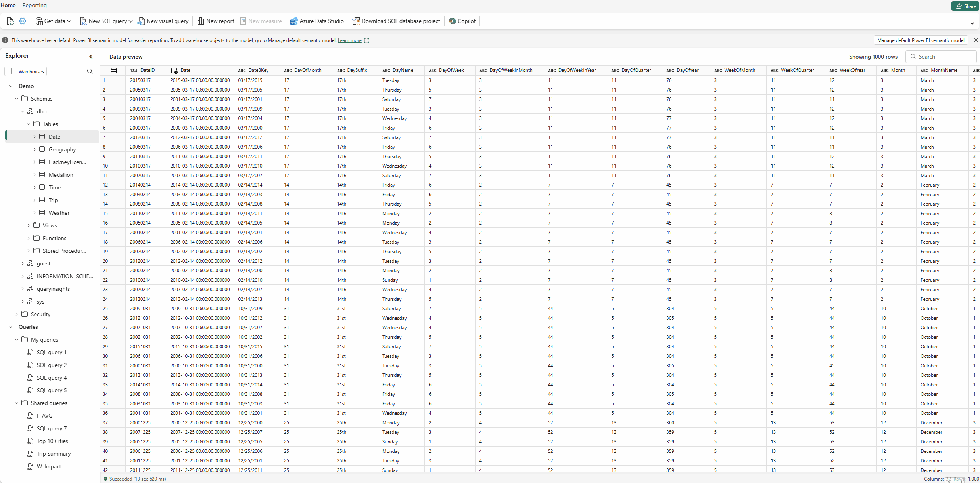
Task: Click Download SQL database project
Action: coord(396,21)
